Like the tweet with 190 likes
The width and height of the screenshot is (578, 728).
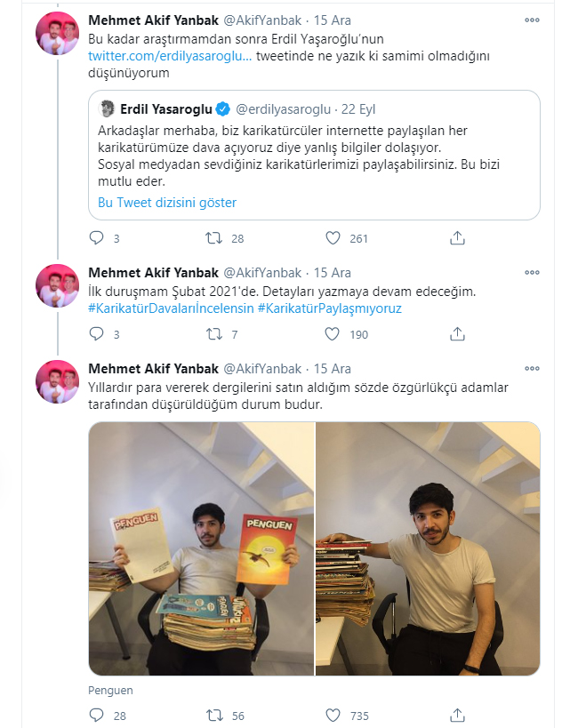click(x=333, y=334)
